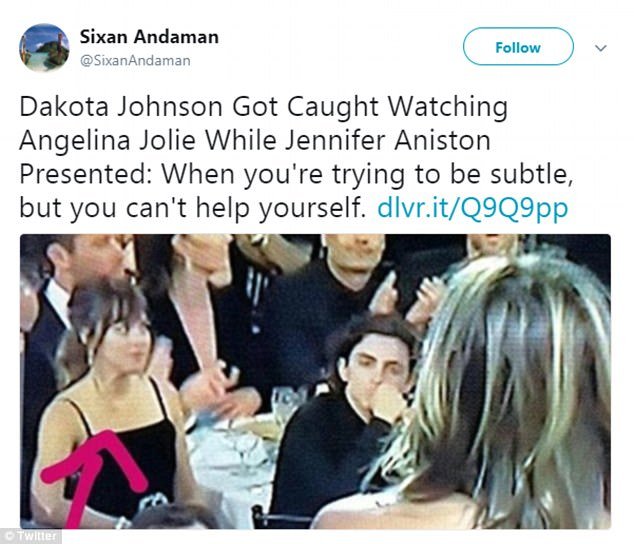Click the Follow button
The image size is (634, 544).
click(x=518, y=47)
